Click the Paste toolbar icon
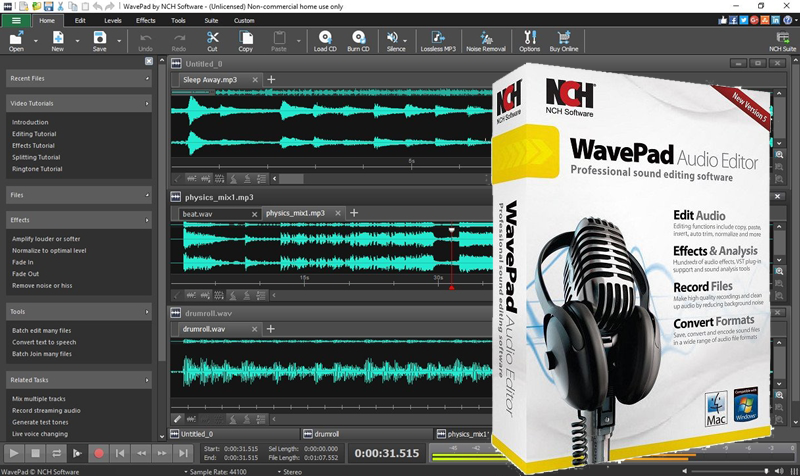Image resolution: width=800 pixels, height=476 pixels. (x=279, y=41)
